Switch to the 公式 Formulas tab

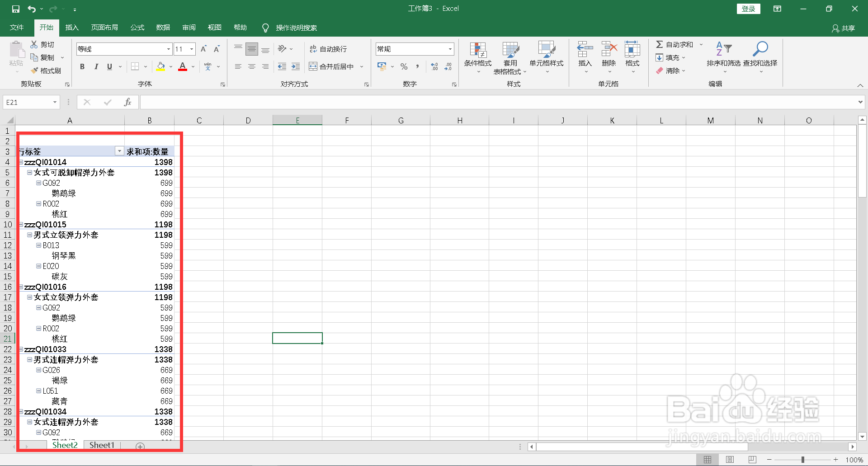[137, 28]
